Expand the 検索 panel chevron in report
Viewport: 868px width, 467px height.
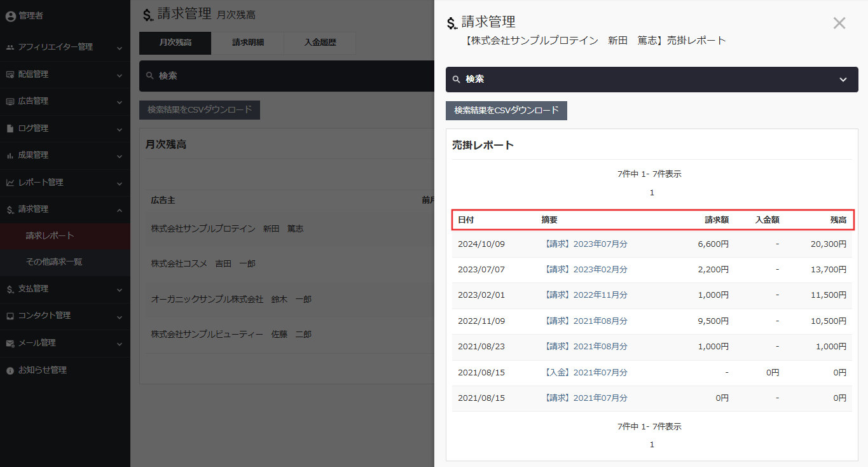pyautogui.click(x=843, y=80)
